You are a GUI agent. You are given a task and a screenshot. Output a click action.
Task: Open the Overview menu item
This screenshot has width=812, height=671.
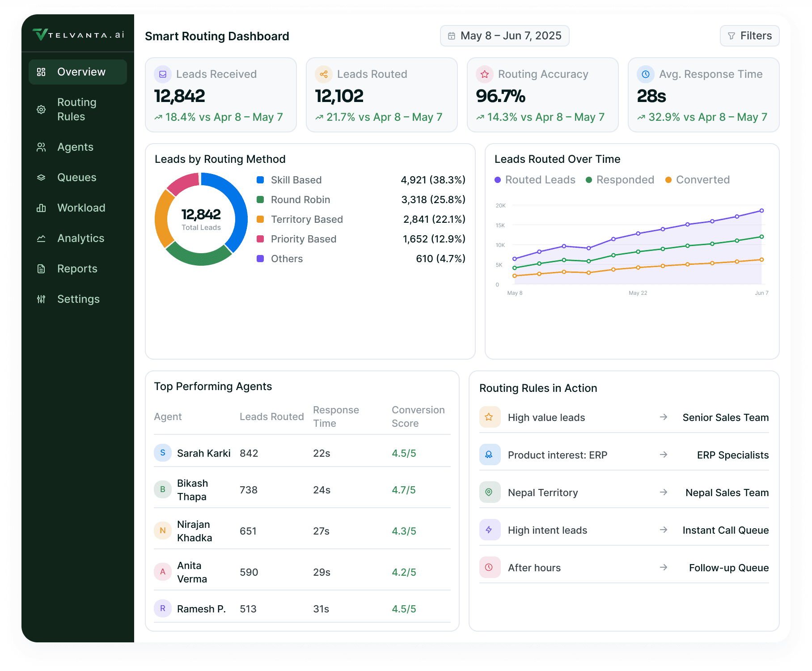pos(78,72)
